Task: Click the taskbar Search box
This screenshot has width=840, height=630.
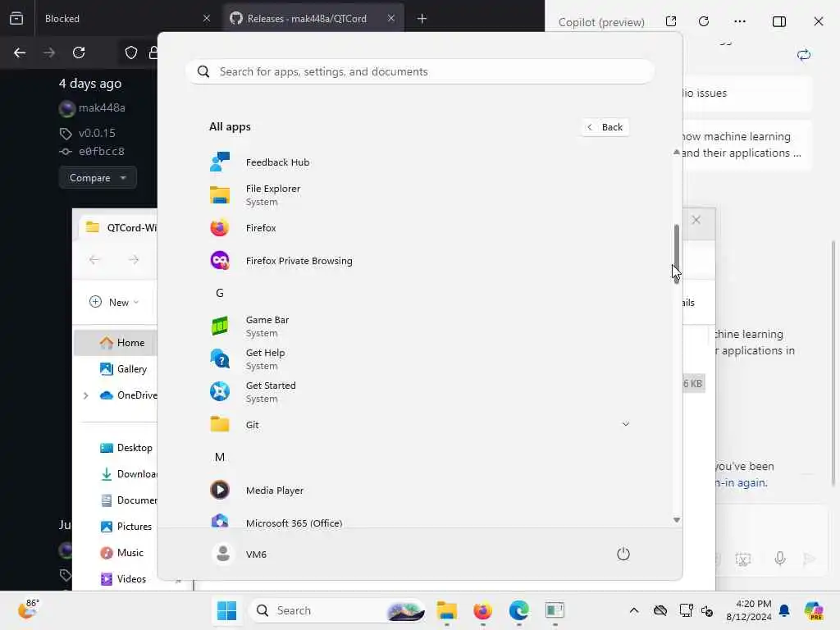Action: tap(337, 610)
